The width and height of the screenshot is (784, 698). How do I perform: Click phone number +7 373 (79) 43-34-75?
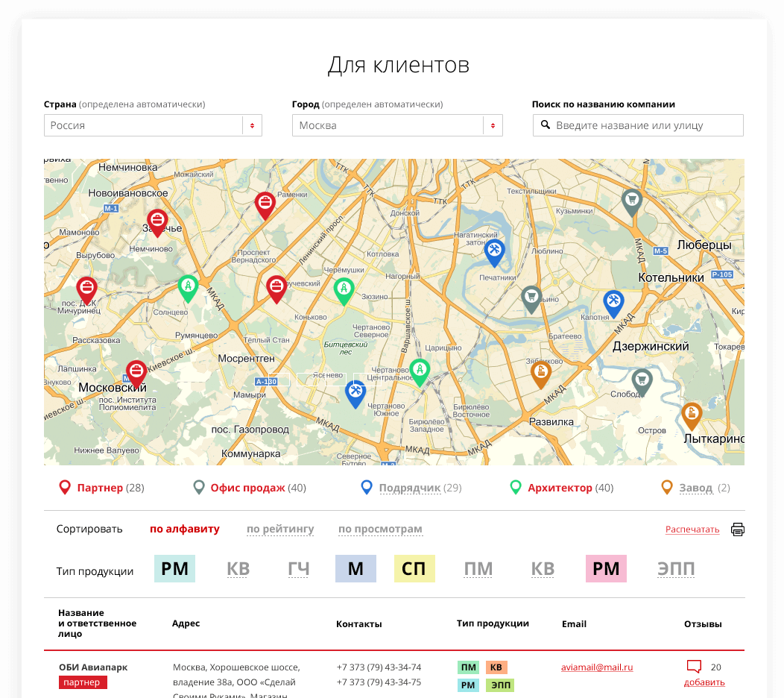pos(379,682)
